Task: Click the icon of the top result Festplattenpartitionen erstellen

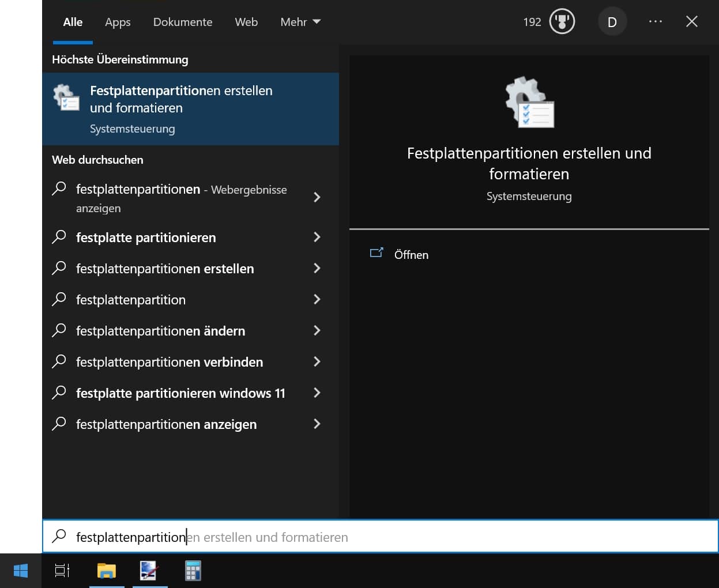Action: point(66,97)
